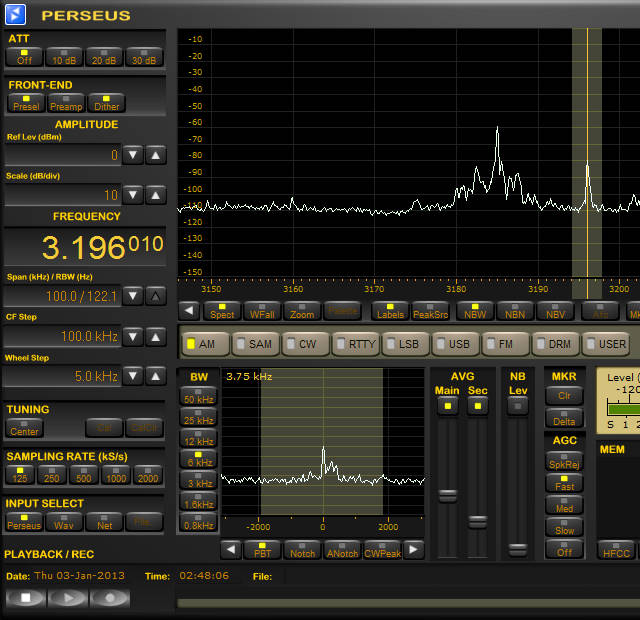Toggle Main averaging checkbox
The width and height of the screenshot is (640, 620).
coord(448,406)
